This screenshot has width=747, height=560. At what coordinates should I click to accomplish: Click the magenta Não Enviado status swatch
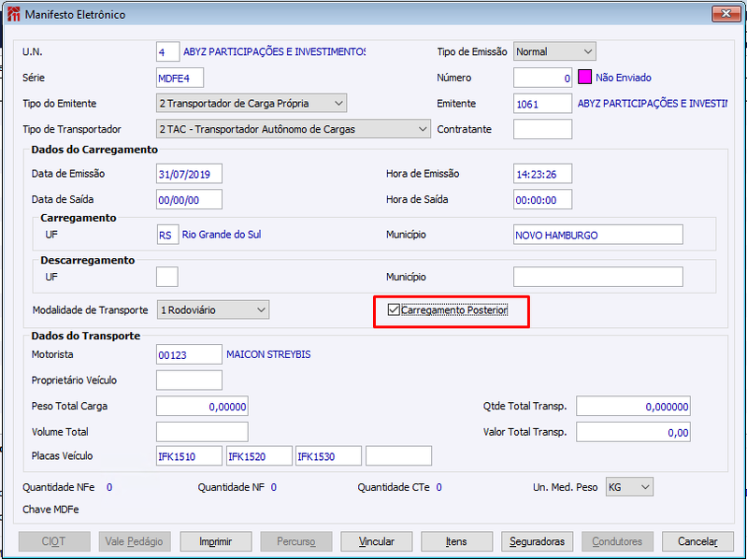tap(584, 78)
